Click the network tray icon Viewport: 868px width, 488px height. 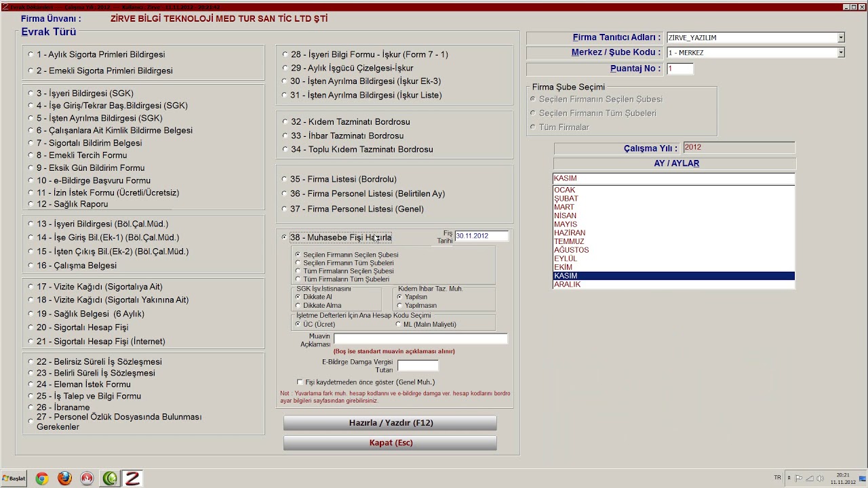coord(809,478)
